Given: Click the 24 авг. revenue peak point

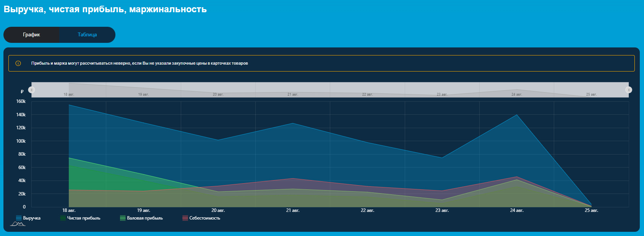Looking at the screenshot, I should 517,115.
